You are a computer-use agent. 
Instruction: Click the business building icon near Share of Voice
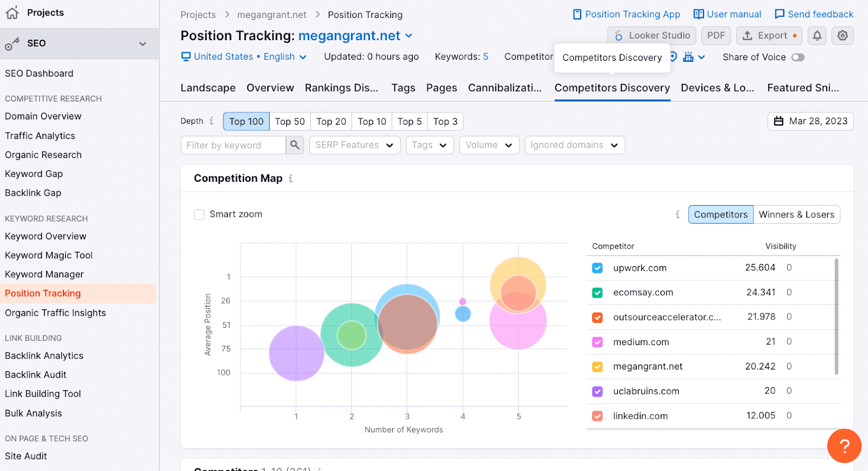pyautogui.click(x=688, y=57)
